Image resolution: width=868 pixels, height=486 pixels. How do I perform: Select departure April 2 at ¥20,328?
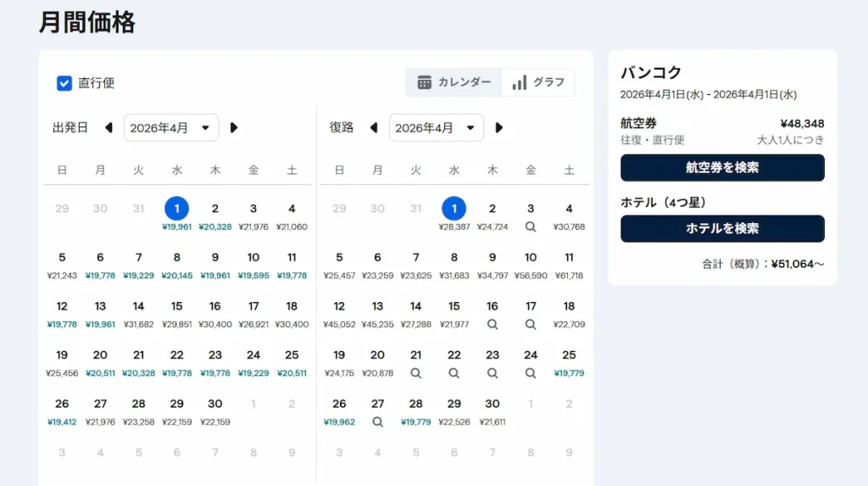pos(214,215)
